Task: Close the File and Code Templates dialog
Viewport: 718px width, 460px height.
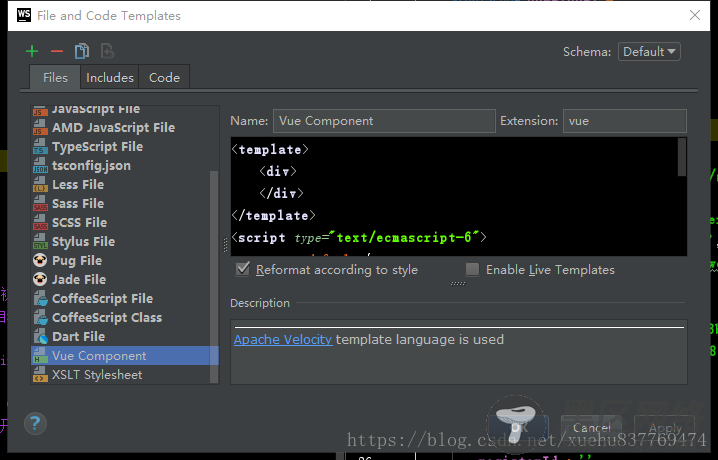Action: (x=695, y=15)
